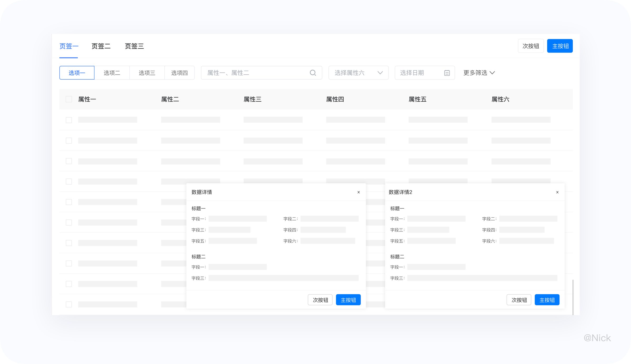Select 选项二 segmented option
The image size is (631, 364).
click(112, 73)
